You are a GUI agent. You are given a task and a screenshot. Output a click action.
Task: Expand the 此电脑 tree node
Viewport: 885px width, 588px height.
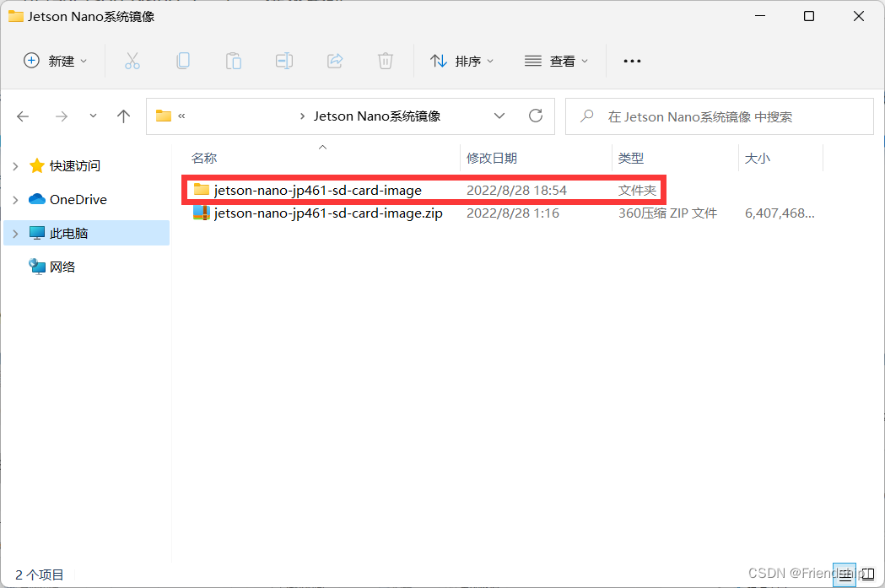[x=16, y=234]
